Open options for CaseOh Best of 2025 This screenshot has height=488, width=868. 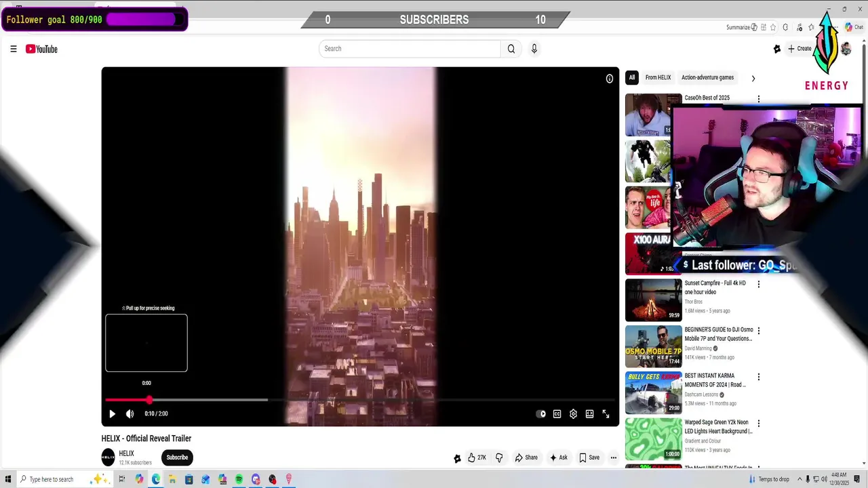tap(759, 99)
